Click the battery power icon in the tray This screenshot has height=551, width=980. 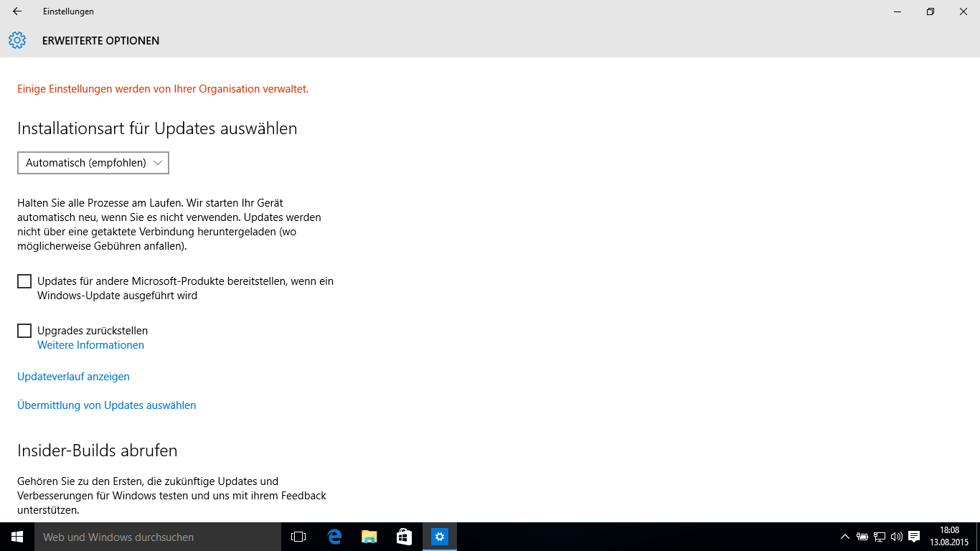[x=862, y=537]
